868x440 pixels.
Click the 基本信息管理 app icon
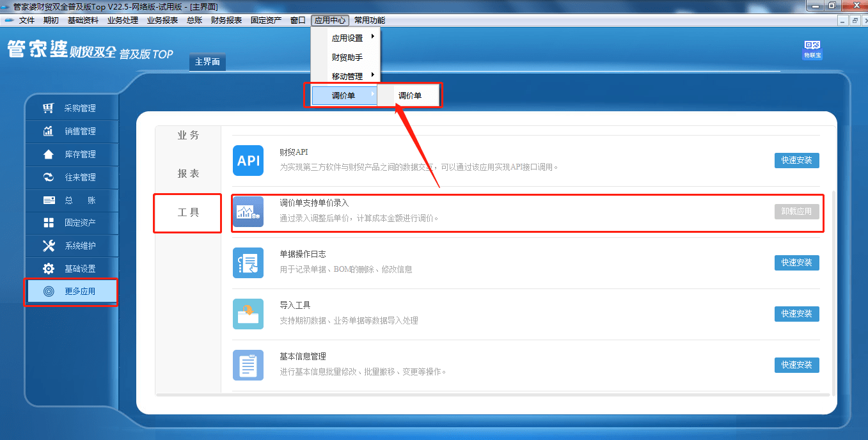[x=248, y=365]
